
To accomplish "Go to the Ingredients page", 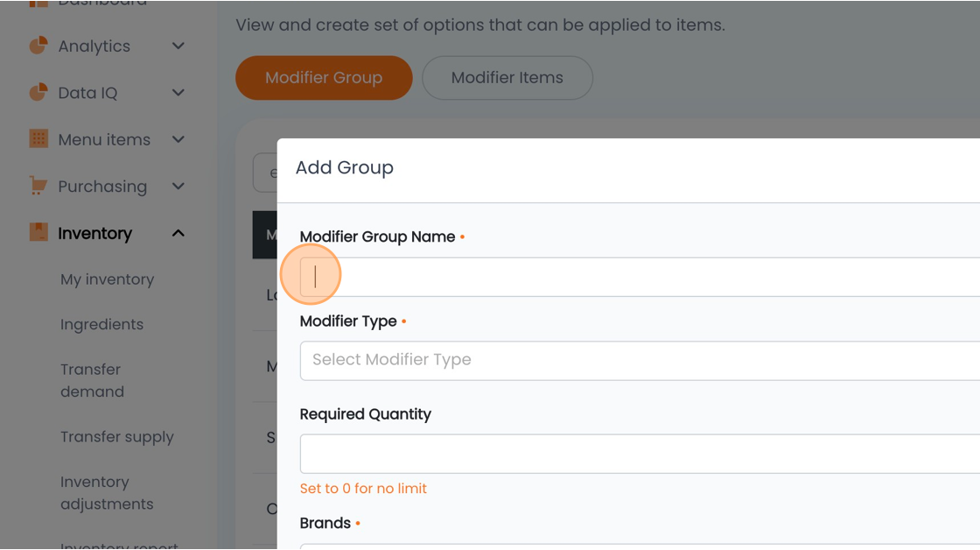I will pyautogui.click(x=101, y=324).
